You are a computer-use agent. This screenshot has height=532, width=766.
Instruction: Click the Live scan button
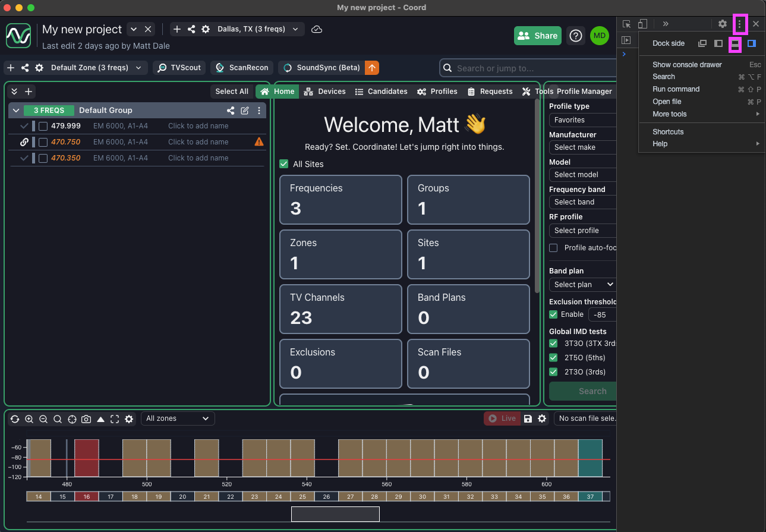pos(502,418)
